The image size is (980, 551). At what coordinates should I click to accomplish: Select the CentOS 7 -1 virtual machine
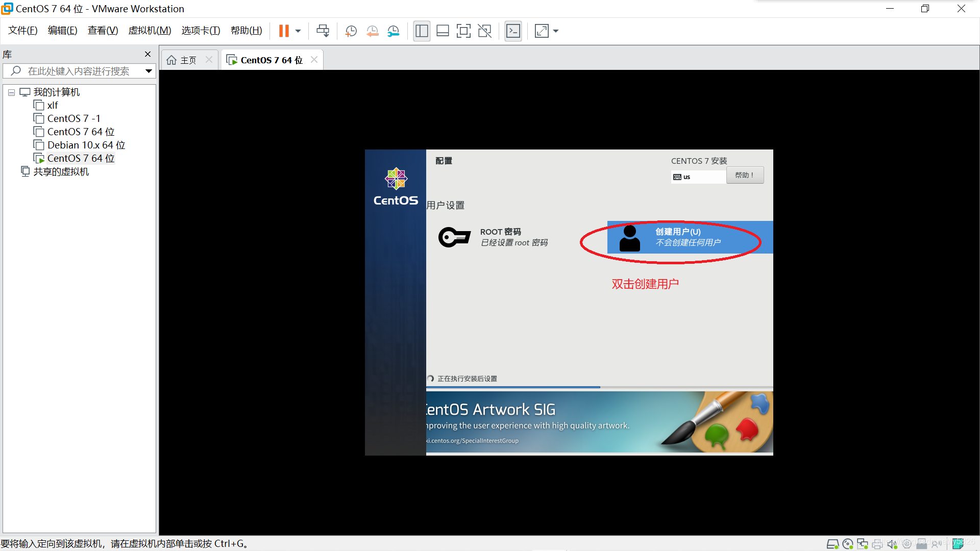tap(74, 119)
